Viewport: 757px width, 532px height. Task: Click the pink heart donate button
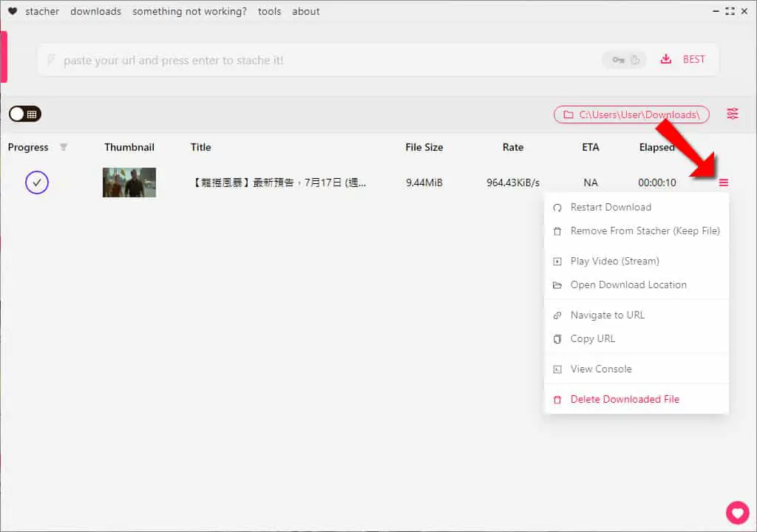pos(738,512)
